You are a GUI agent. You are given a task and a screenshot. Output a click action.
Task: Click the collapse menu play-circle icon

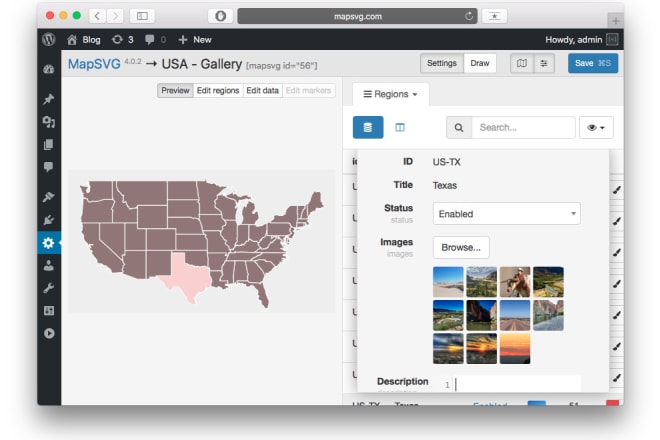49,333
